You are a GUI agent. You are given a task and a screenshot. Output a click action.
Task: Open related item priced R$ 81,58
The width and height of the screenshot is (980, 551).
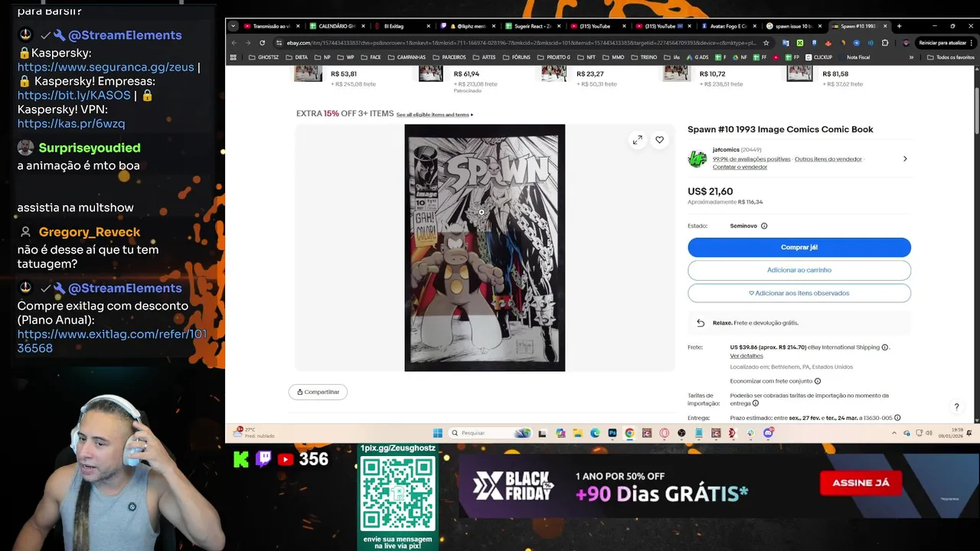coord(835,74)
